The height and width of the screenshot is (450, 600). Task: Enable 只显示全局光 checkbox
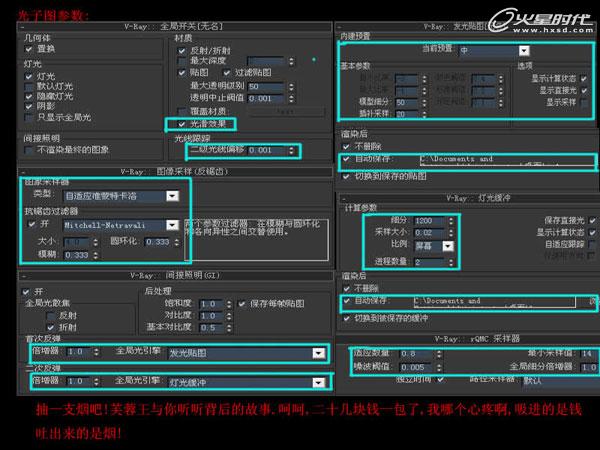click(29, 117)
